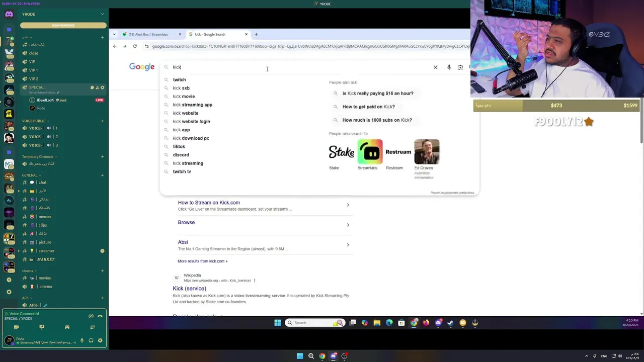This screenshot has width=644, height=362.
Task: Switch to kick - Google Search tab
Action: coord(218,34)
